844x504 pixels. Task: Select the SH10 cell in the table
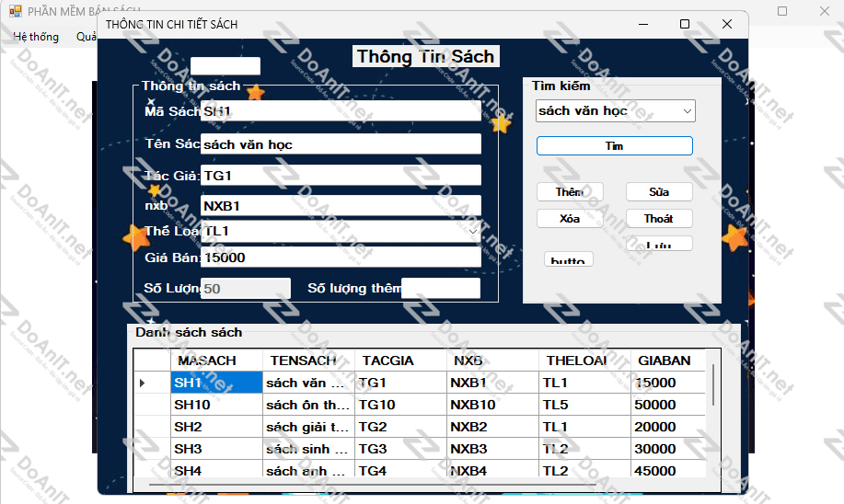216,405
